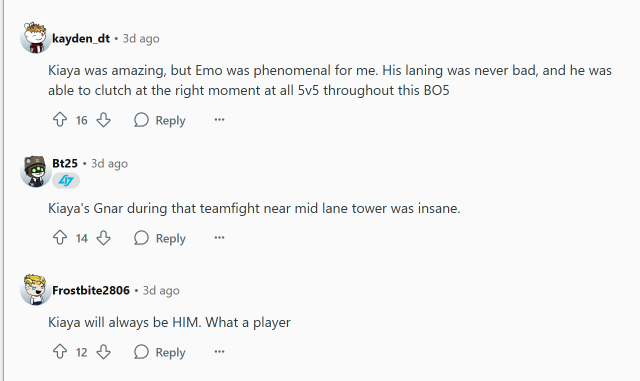The width and height of the screenshot is (640, 381).
Task: Open Bt25's user profile link
Action: click(65, 163)
